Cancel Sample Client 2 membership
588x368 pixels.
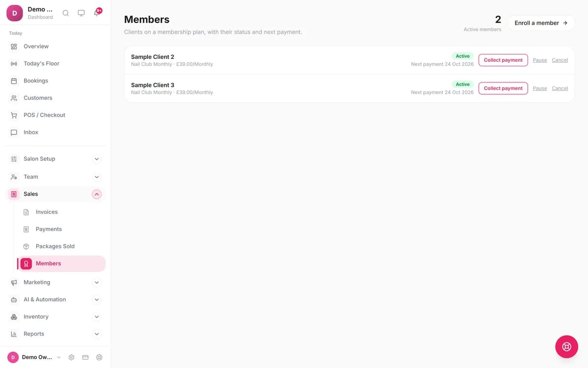pos(560,60)
